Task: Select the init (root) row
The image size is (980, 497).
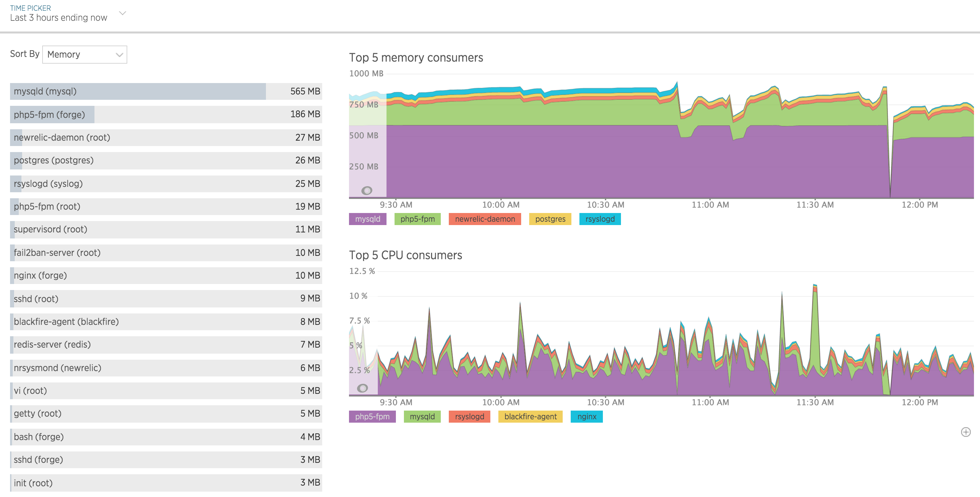Action: tap(166, 483)
